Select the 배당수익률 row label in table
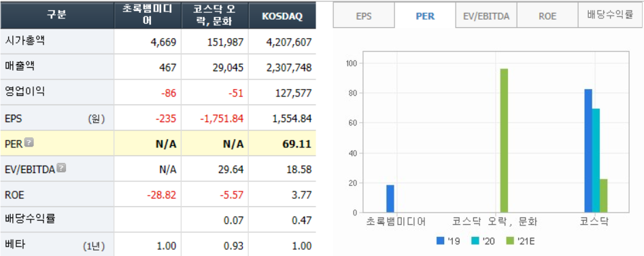Image resolution: width=644 pixels, height=256 pixels. point(30,219)
